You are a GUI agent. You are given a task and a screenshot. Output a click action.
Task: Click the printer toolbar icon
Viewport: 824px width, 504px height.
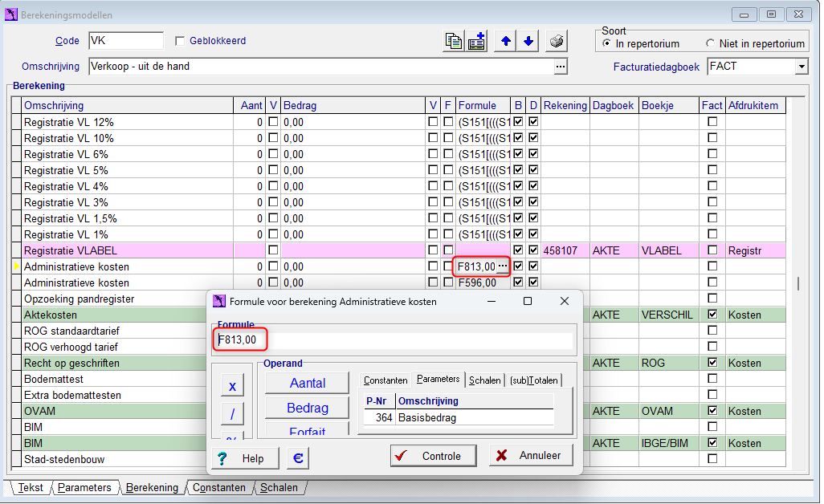point(557,41)
